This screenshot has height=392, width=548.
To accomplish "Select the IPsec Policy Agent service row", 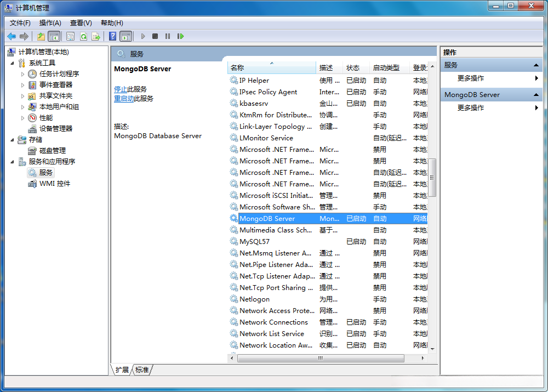I will coord(328,92).
